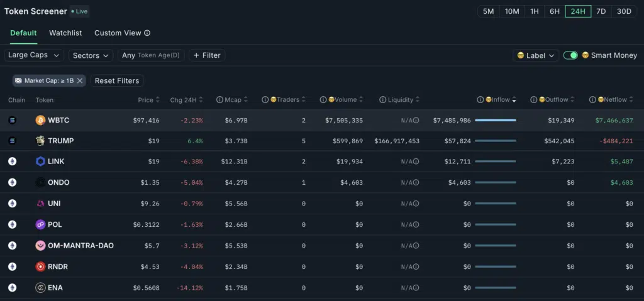Click the WBTC token logo icon
644x301 pixels.
click(x=40, y=120)
